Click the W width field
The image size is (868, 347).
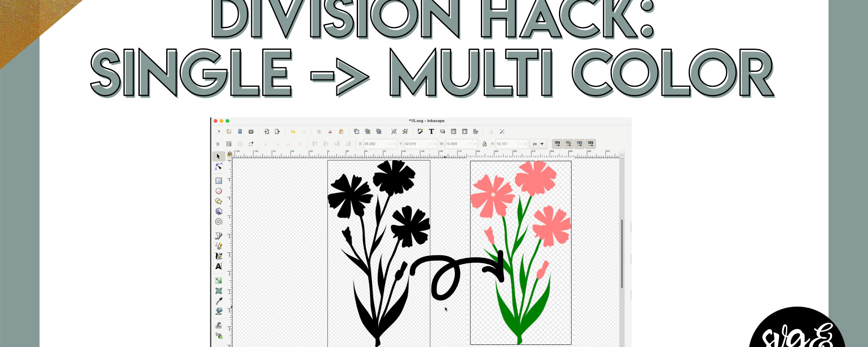point(462,144)
